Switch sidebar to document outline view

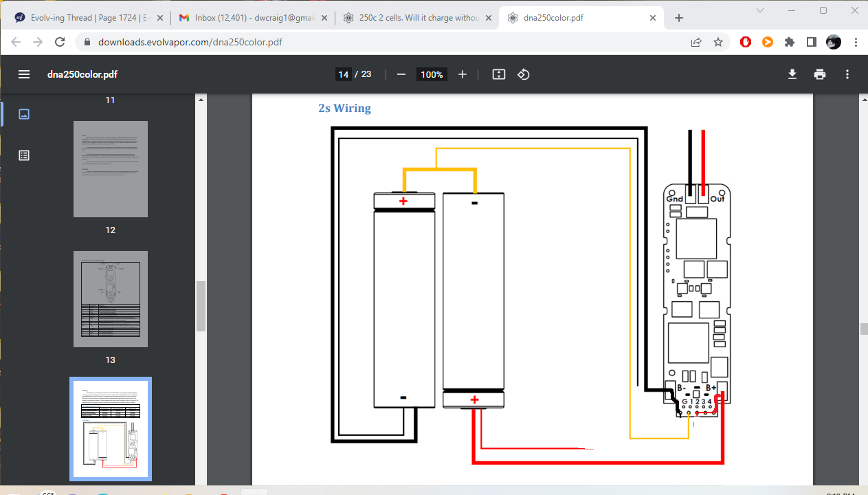point(24,155)
